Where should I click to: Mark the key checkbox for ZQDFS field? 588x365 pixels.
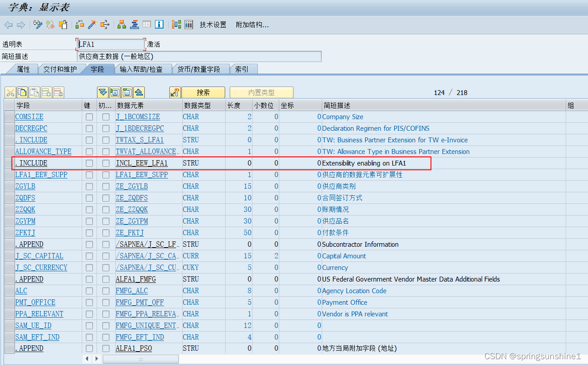pos(89,198)
